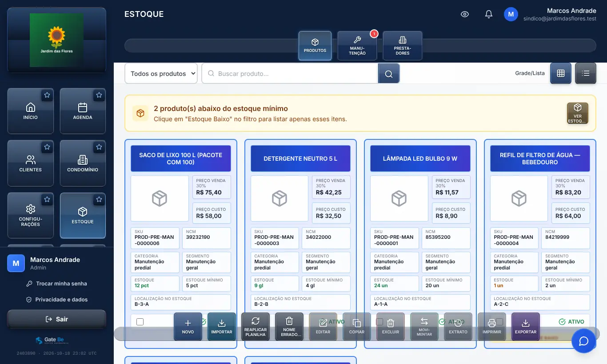Open the Todos os produtos filter dropdown

pos(161,74)
